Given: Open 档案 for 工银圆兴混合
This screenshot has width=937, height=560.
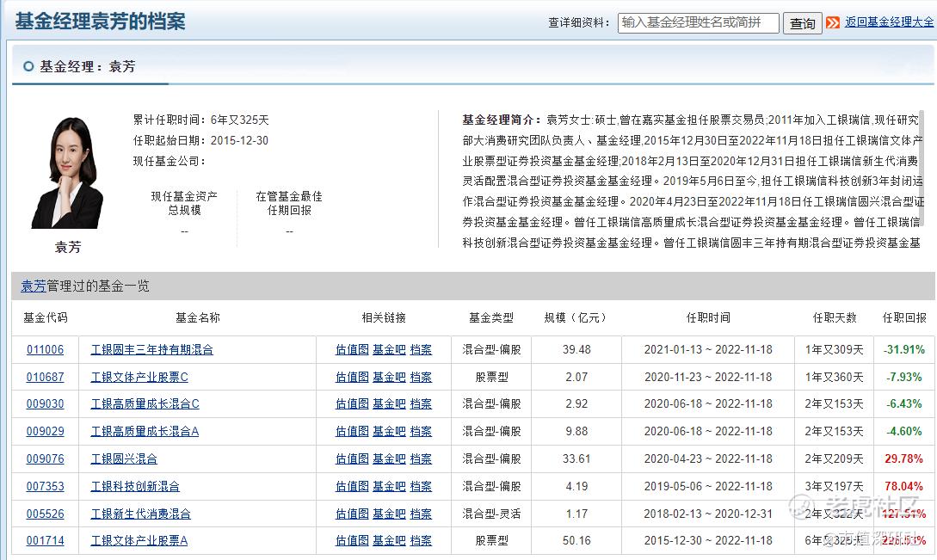Looking at the screenshot, I should (x=421, y=459).
